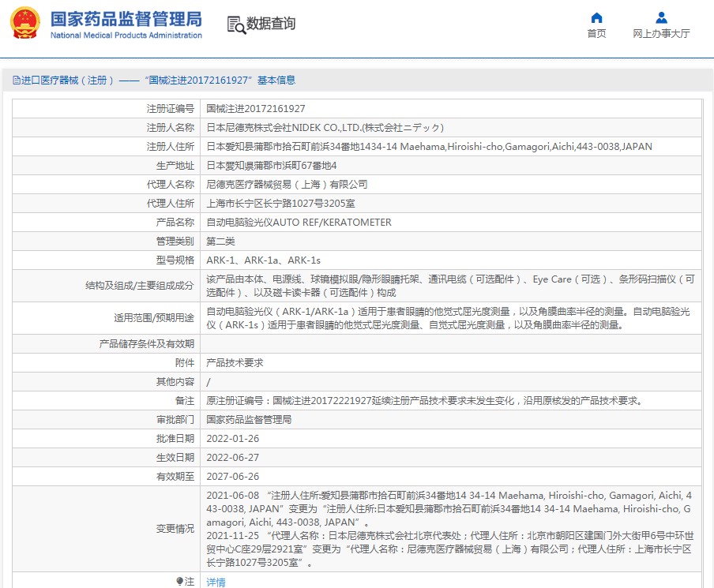Click the 适用范围/预期用途 label
The width and height of the screenshot is (714, 588).
pyautogui.click(x=154, y=318)
